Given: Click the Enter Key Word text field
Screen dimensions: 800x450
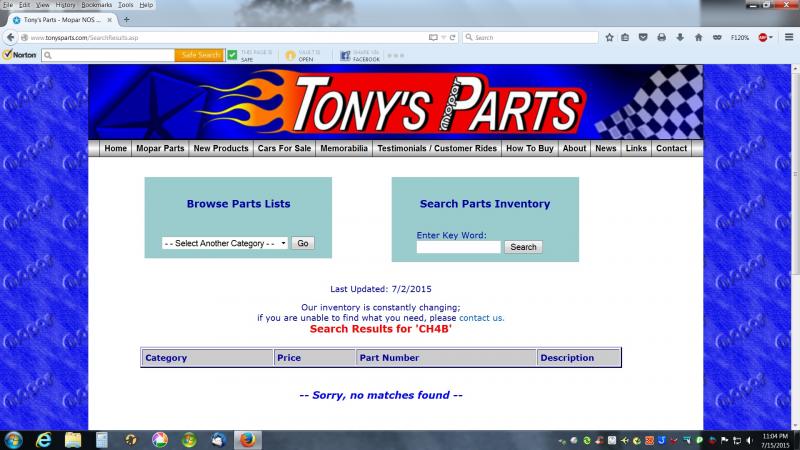Looking at the screenshot, I should tap(458, 247).
